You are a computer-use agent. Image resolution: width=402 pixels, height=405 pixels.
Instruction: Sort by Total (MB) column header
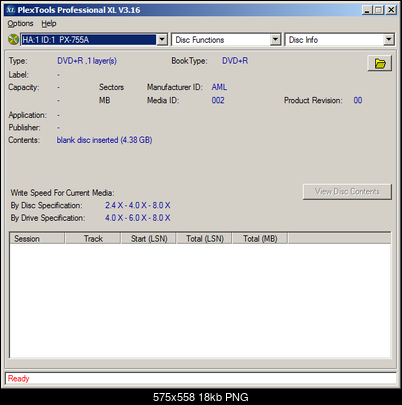point(260,239)
